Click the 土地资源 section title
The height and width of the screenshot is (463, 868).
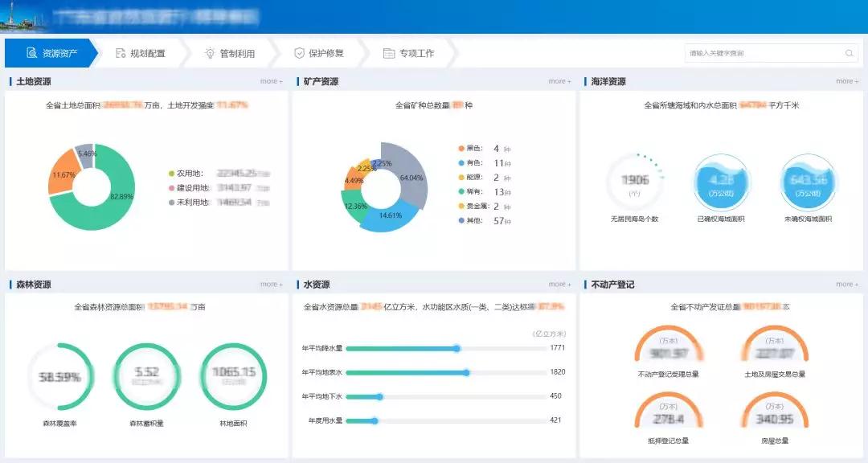(33, 81)
